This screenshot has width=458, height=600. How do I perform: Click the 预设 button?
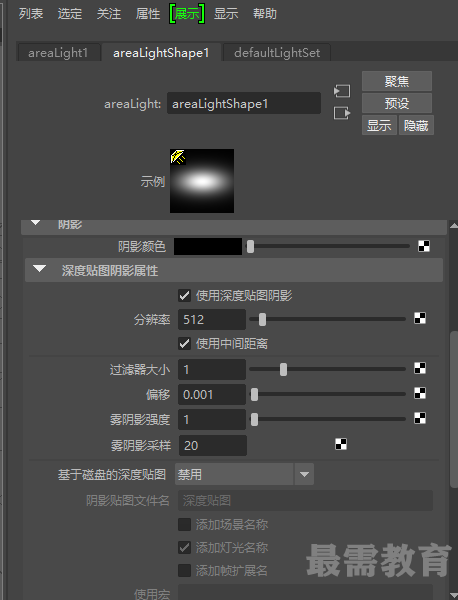click(397, 103)
